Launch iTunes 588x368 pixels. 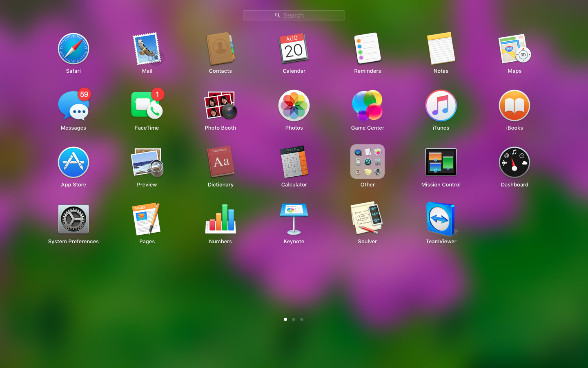tap(441, 105)
